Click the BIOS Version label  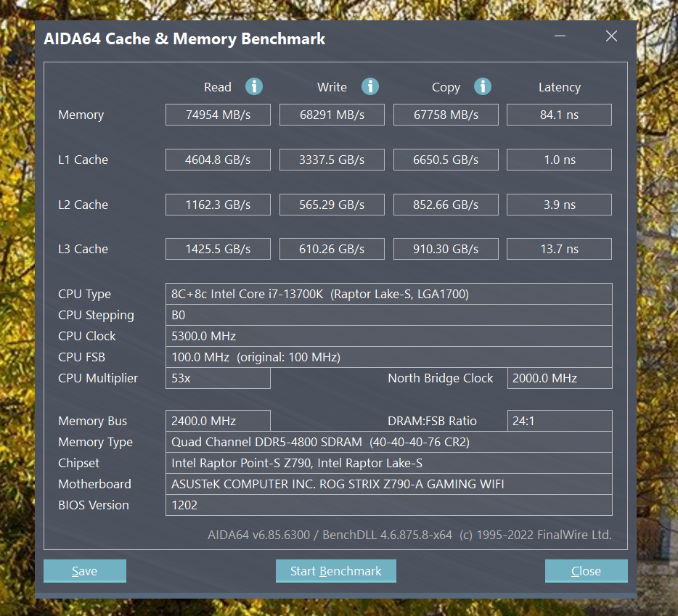(x=94, y=505)
